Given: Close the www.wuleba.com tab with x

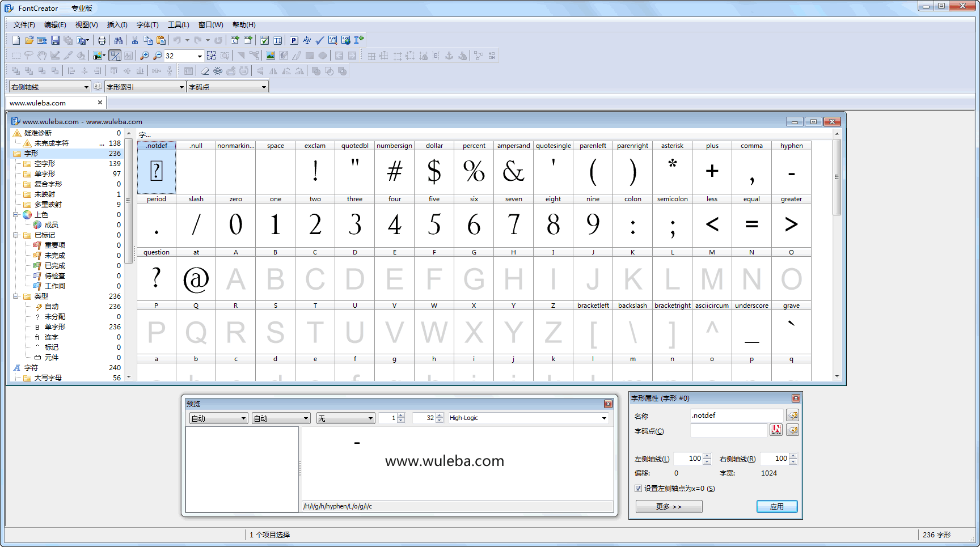Looking at the screenshot, I should pos(100,103).
